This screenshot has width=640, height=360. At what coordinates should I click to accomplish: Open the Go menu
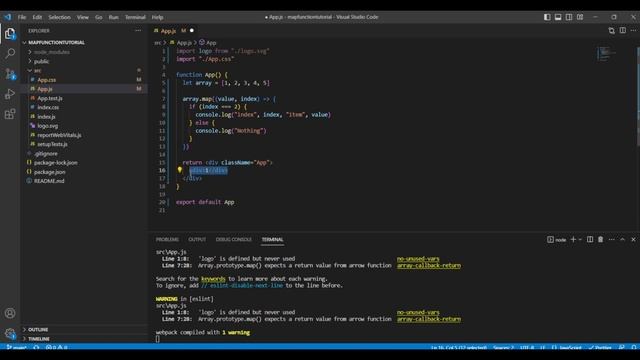(98, 17)
